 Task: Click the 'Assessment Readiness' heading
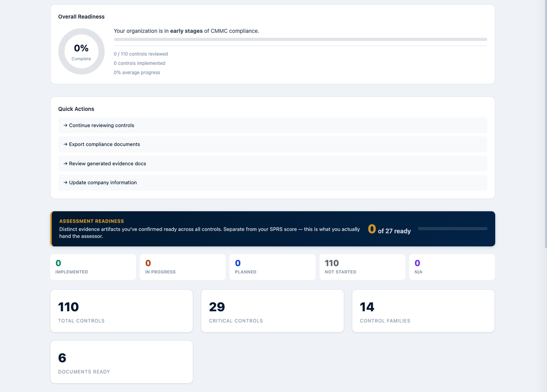pyautogui.click(x=91, y=221)
